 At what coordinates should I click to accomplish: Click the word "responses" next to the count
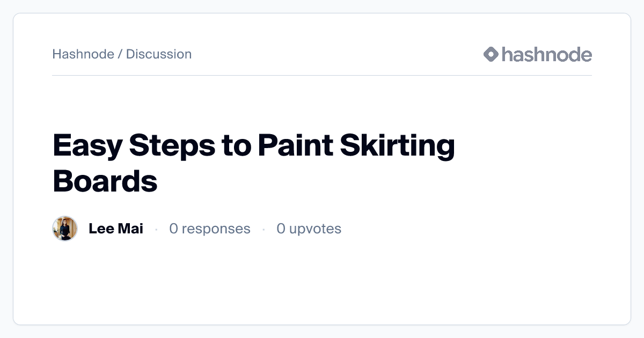coord(216,229)
